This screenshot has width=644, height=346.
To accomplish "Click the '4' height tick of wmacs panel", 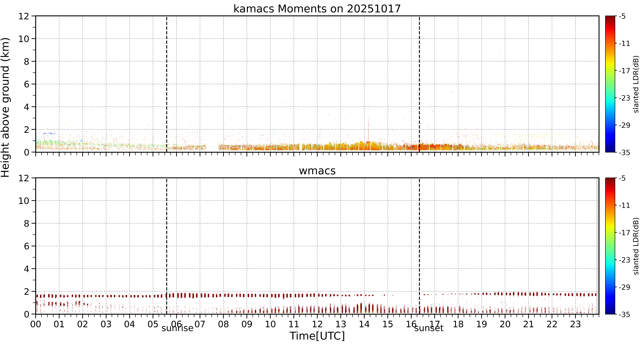I will (26, 269).
